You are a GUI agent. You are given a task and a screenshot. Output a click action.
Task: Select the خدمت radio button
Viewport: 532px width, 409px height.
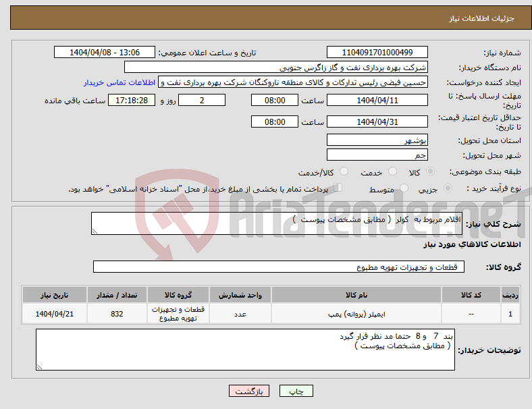coord(392,171)
